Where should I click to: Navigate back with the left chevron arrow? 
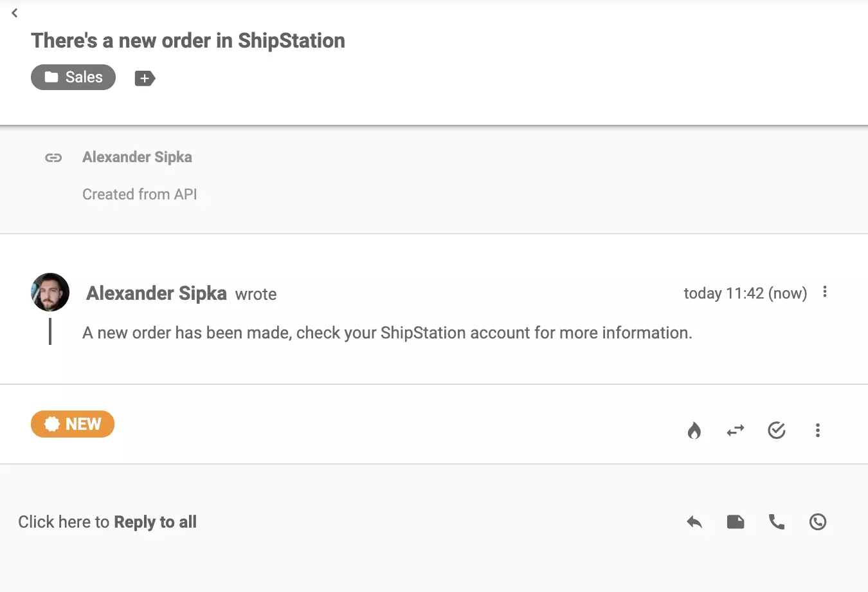point(14,13)
